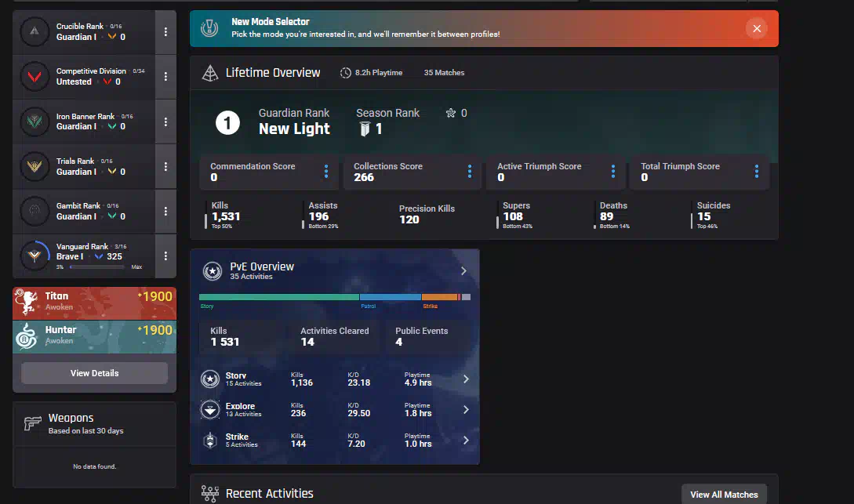The width and height of the screenshot is (854, 504).
Task: Open Gambit Rank options menu
Action: click(165, 211)
